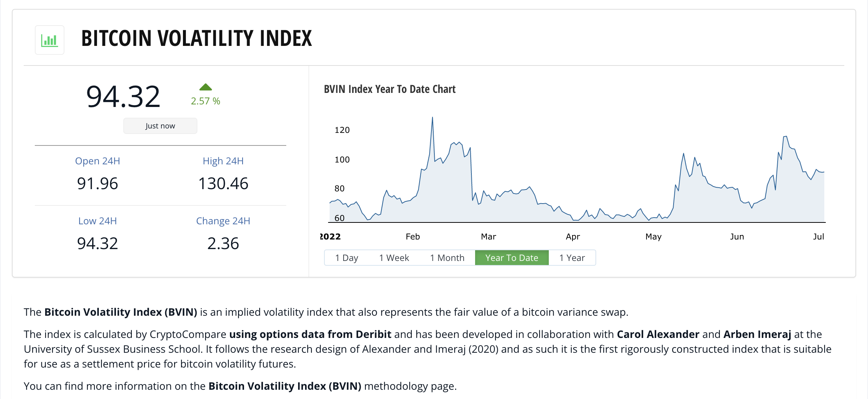Select the 1 Week chart range

(x=394, y=258)
